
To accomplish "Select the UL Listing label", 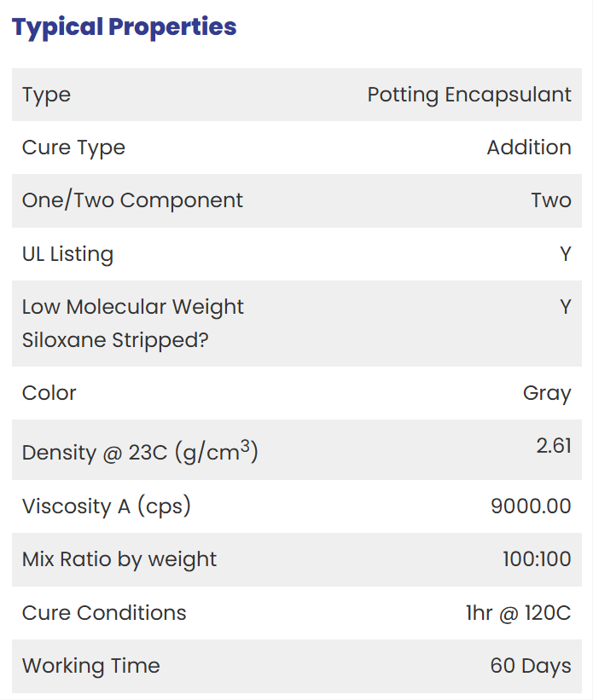I will [x=68, y=254].
